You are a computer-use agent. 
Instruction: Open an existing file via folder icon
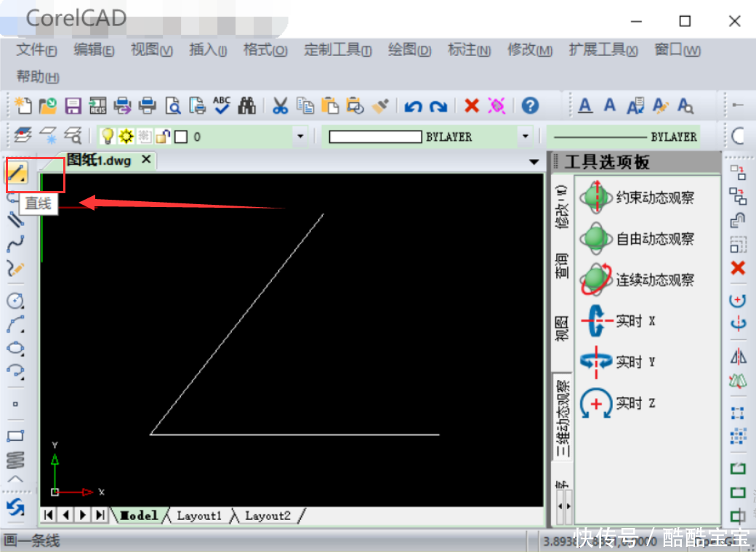point(48,105)
